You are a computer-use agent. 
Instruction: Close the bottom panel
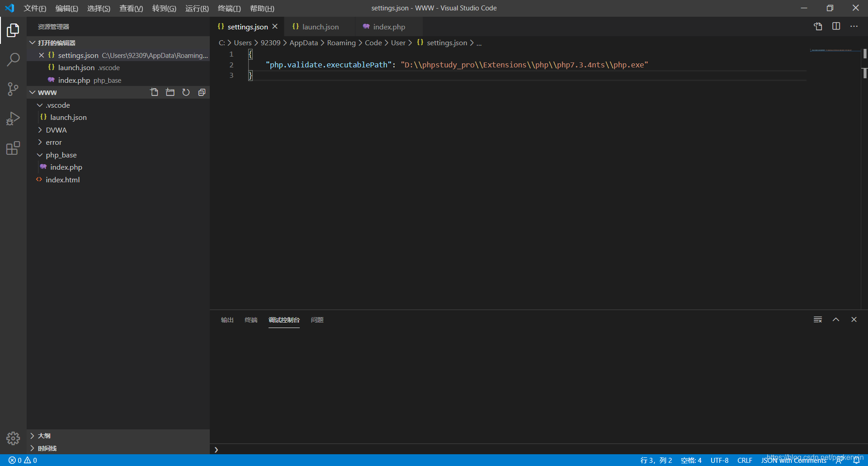[854, 319]
